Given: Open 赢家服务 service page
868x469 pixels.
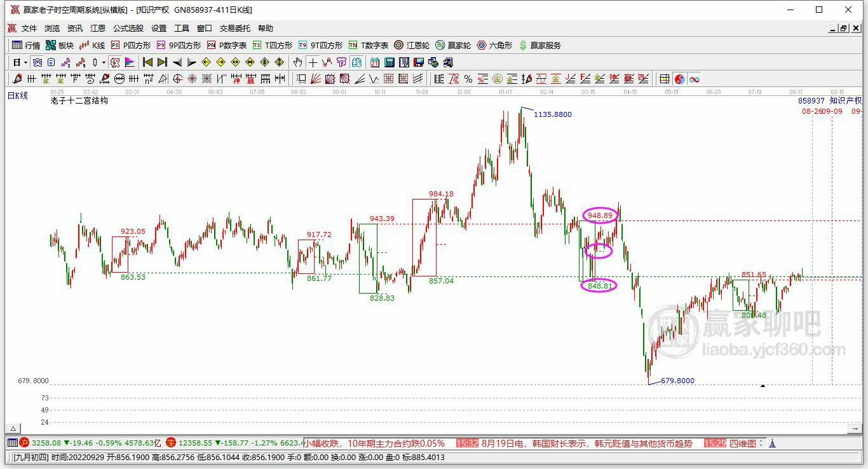Looking at the screenshot, I should click(x=539, y=45).
